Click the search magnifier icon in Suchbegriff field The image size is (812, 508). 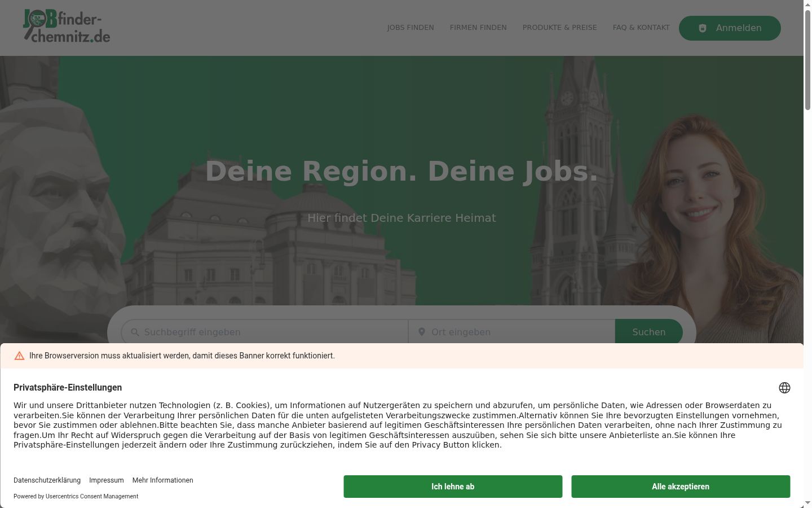pos(135,332)
